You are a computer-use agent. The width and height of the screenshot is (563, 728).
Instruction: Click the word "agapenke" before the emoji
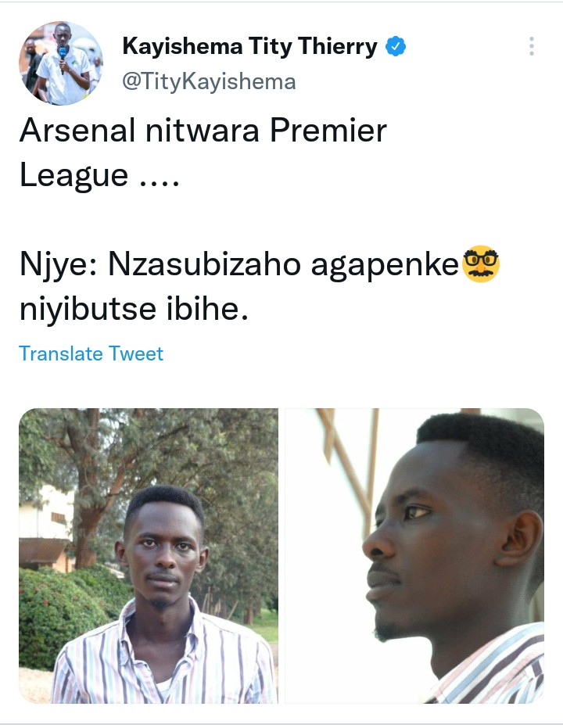coord(384,266)
